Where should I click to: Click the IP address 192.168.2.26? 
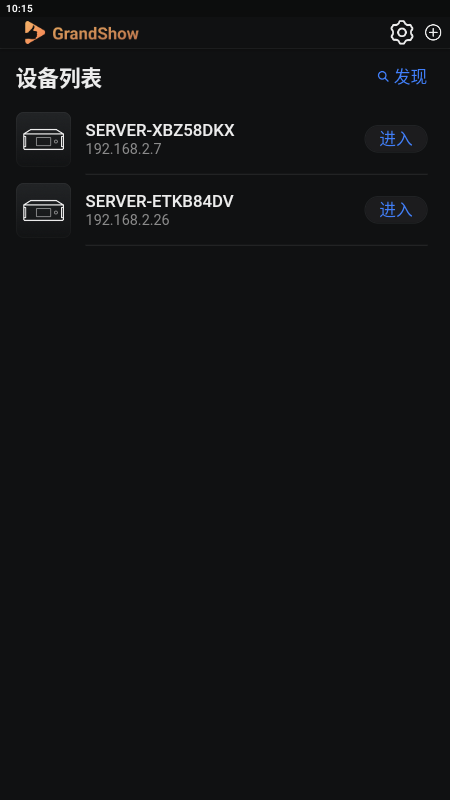[x=128, y=220]
